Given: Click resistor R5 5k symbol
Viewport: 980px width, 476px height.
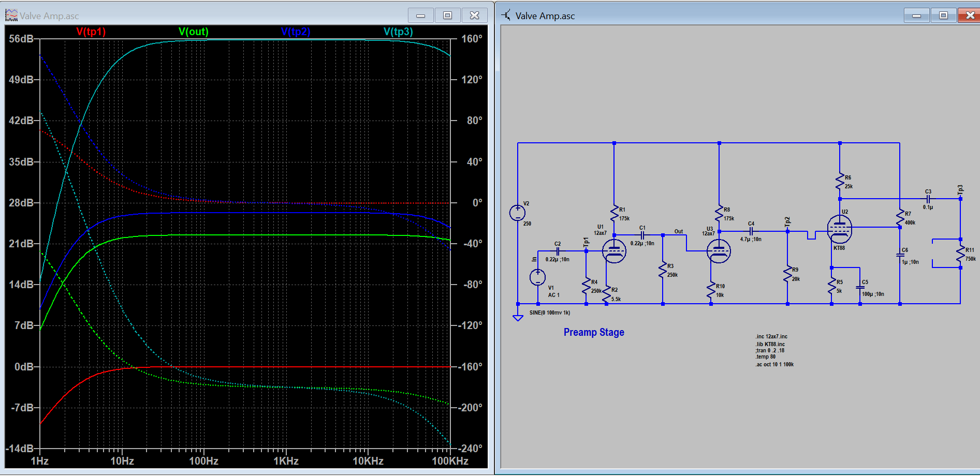Looking at the screenshot, I should click(831, 286).
